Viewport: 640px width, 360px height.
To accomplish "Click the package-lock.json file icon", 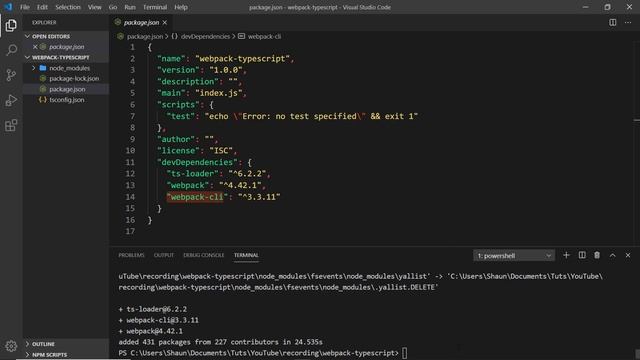I will (x=43, y=78).
